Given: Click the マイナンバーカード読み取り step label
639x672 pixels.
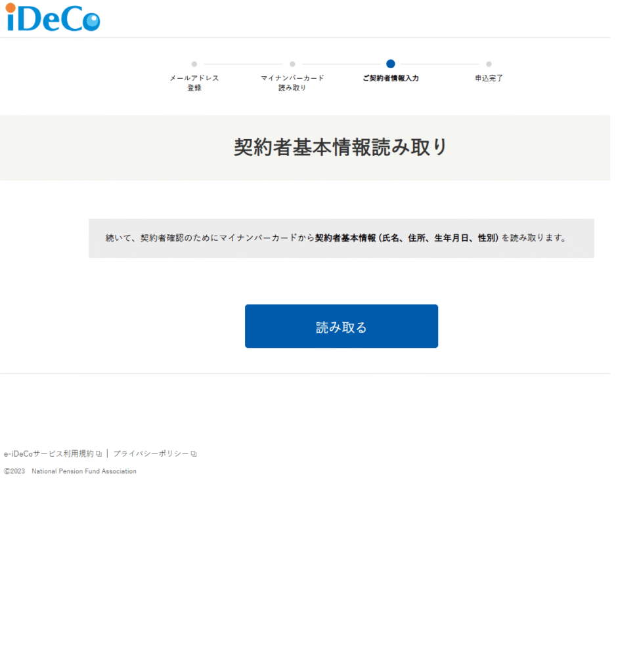Looking at the screenshot, I should (x=292, y=83).
